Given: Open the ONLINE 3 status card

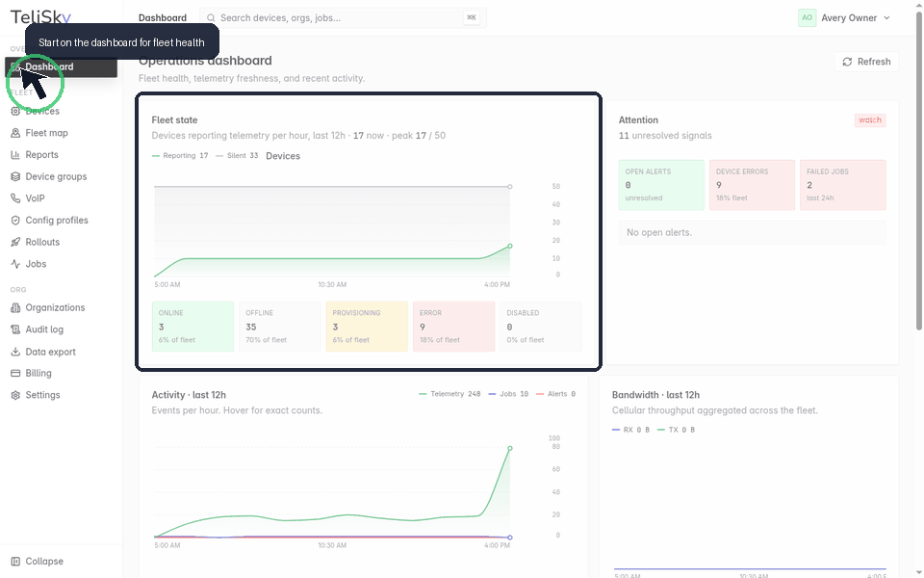Looking at the screenshot, I should (x=192, y=327).
